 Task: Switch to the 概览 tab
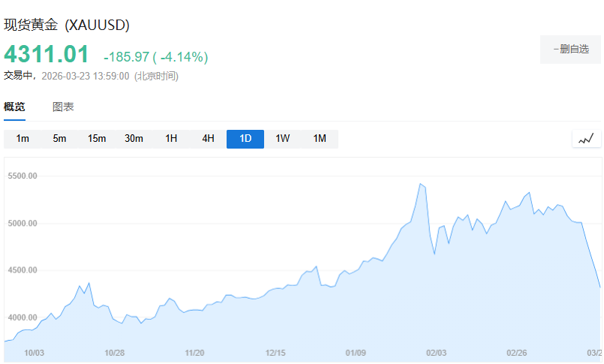[x=14, y=107]
